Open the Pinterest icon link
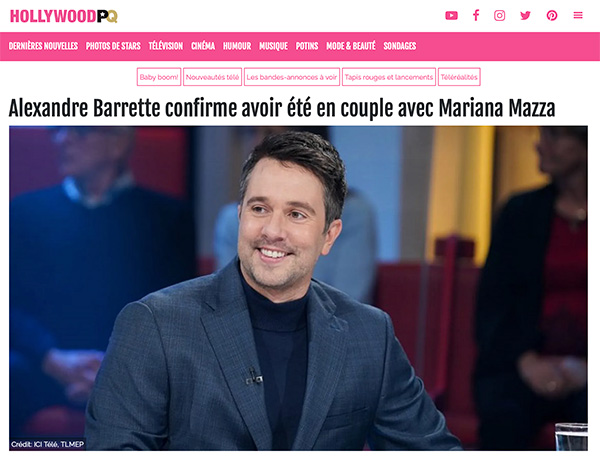 [x=552, y=16]
